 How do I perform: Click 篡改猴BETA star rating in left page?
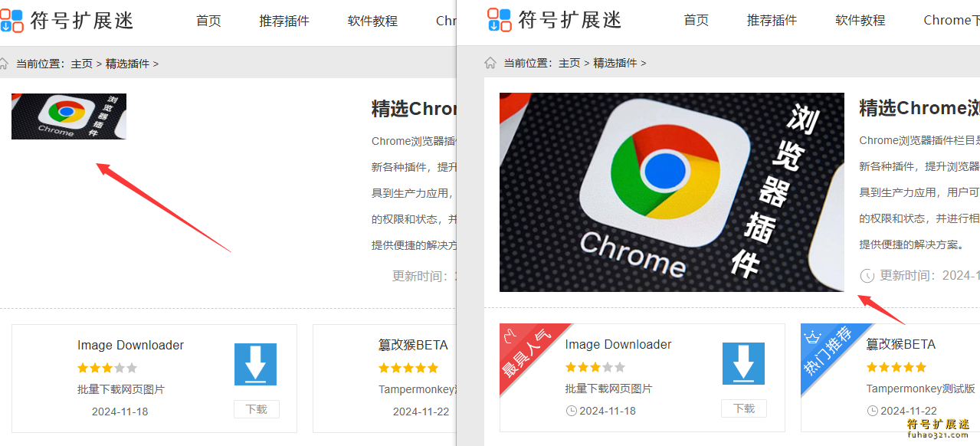[x=408, y=368]
